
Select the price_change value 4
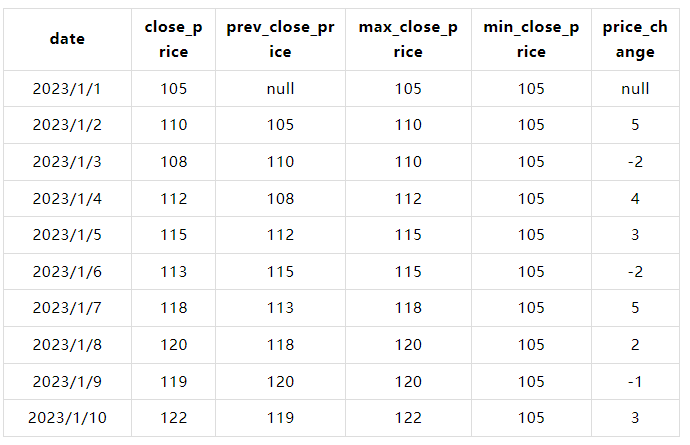pos(635,198)
